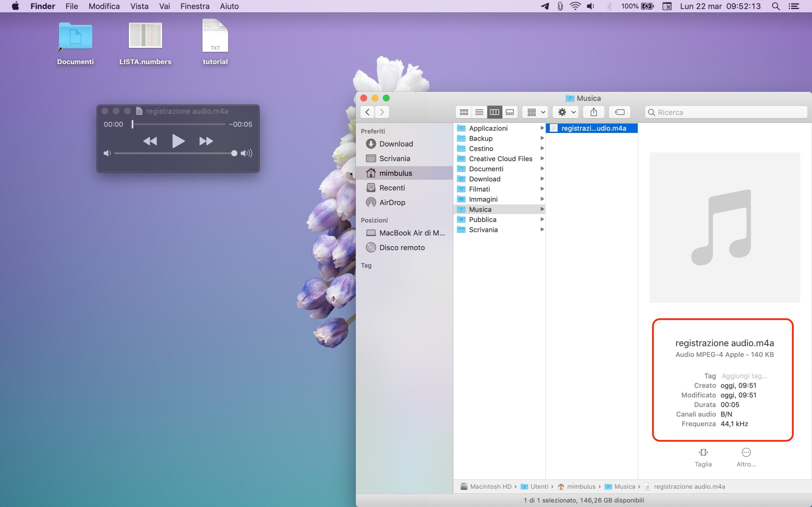Switch to icon view in Finder
This screenshot has width=812, height=507.
pyautogui.click(x=464, y=112)
